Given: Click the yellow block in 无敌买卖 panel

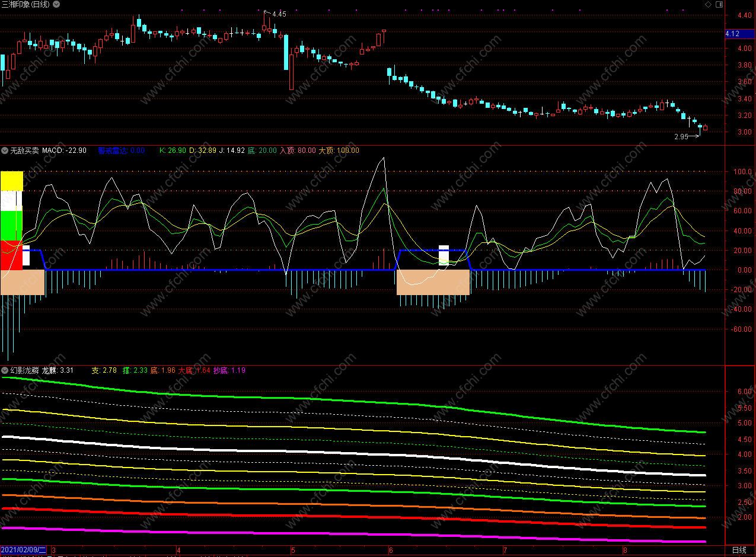Looking at the screenshot, I should tap(11, 181).
